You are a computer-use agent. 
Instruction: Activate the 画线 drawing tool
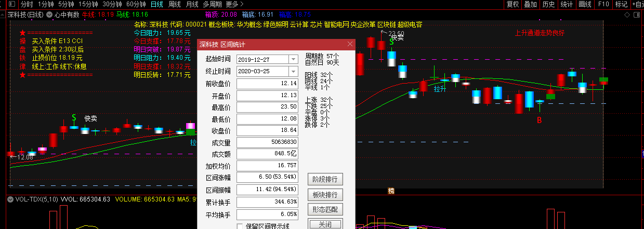pyautogui.click(x=585, y=4)
